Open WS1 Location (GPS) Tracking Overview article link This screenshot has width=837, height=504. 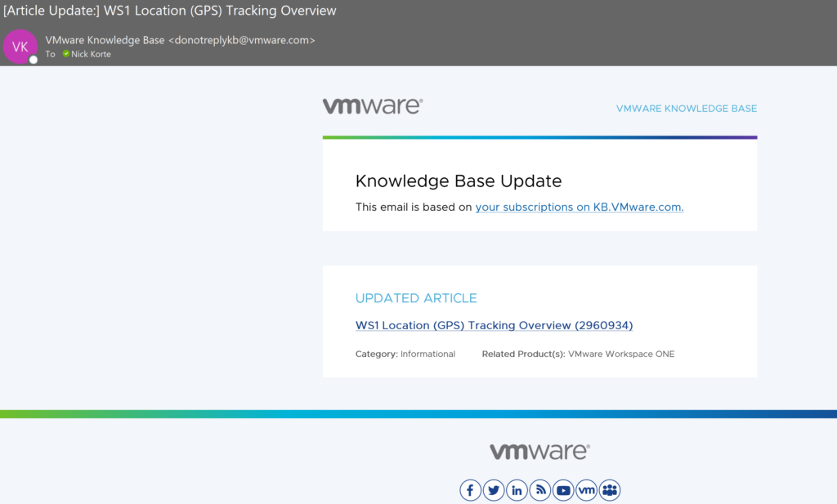(x=495, y=325)
